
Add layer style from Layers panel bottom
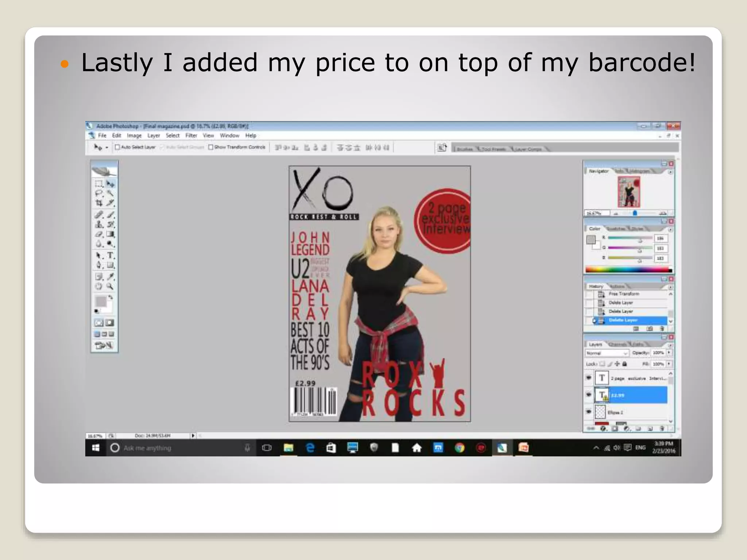[x=603, y=429]
